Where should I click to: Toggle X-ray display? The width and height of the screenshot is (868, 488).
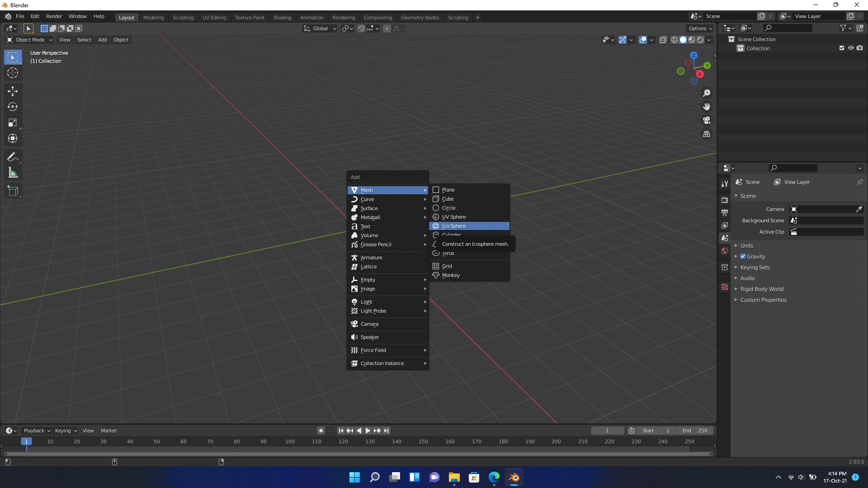click(663, 40)
